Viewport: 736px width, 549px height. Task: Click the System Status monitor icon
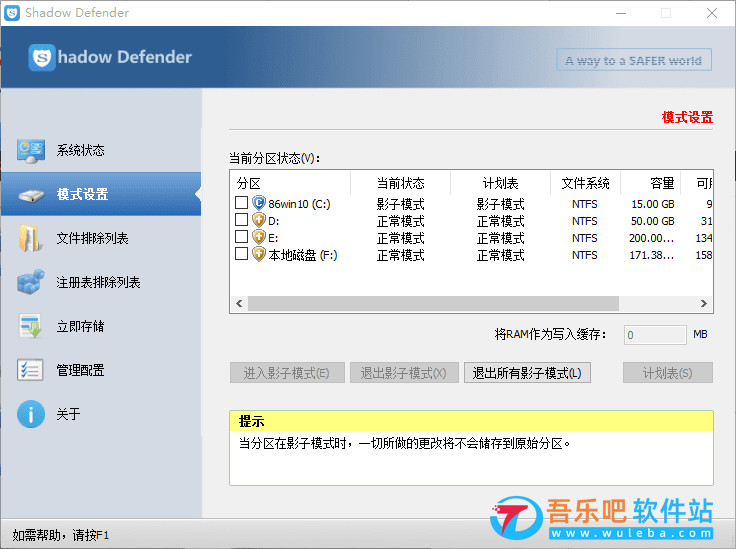tap(31, 151)
